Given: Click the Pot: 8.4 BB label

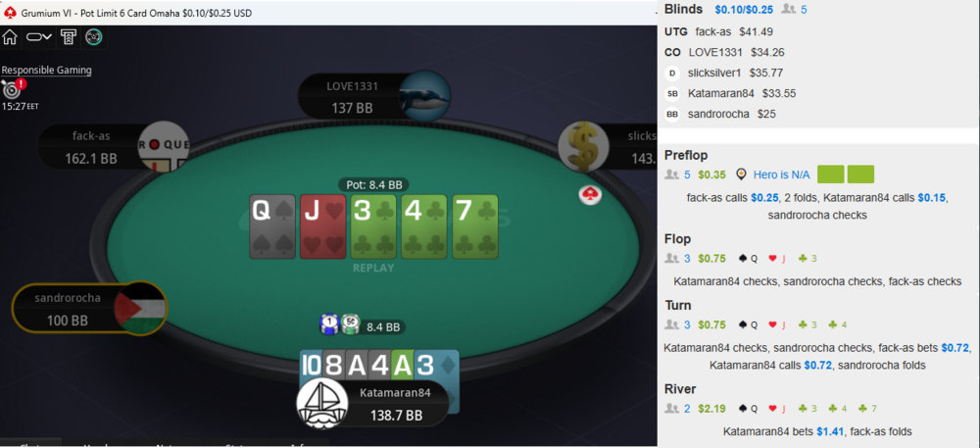Looking at the screenshot, I should click(x=373, y=185).
